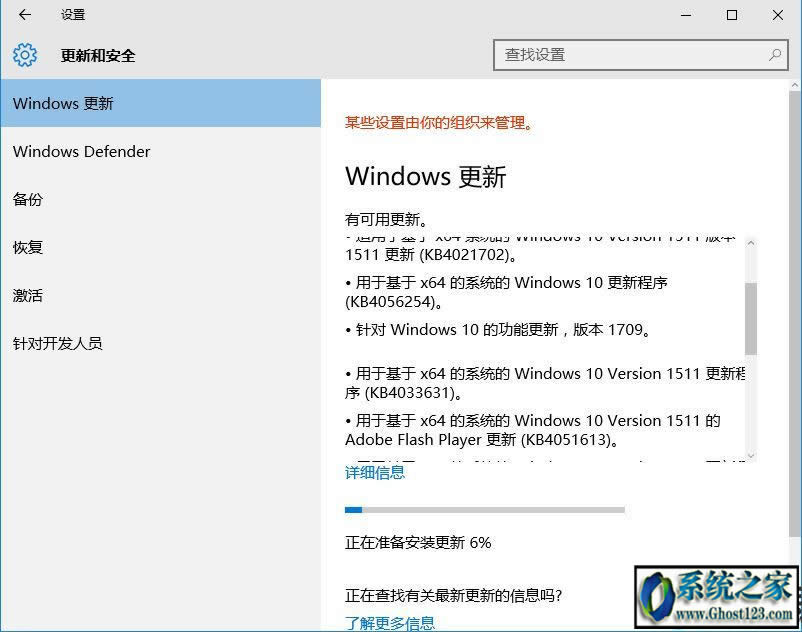802x632 pixels.
Task: Click the search magnifier in 查找设置 box
Action: (774, 55)
